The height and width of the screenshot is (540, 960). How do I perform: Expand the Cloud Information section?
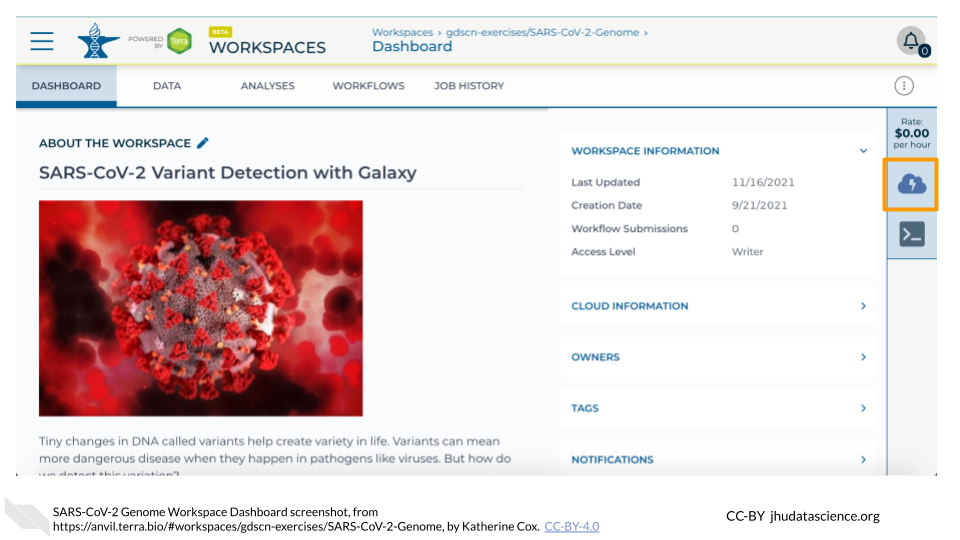point(863,306)
